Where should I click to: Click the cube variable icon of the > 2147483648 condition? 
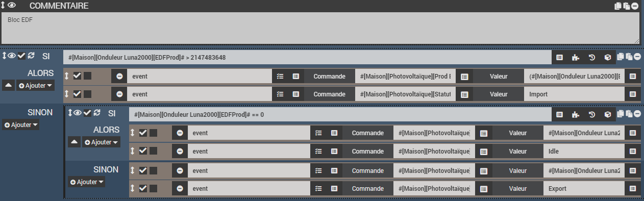(607, 58)
